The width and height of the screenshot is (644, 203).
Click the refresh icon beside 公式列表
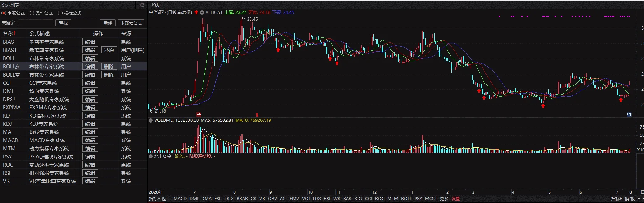coord(142,5)
